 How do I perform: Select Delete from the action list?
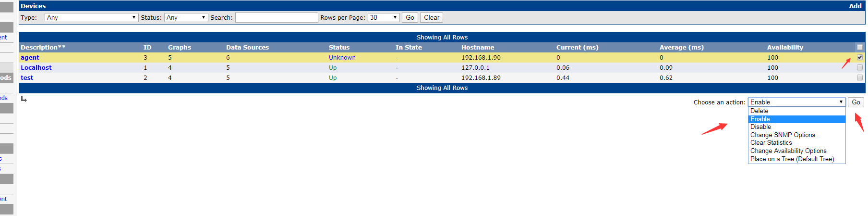[759, 111]
